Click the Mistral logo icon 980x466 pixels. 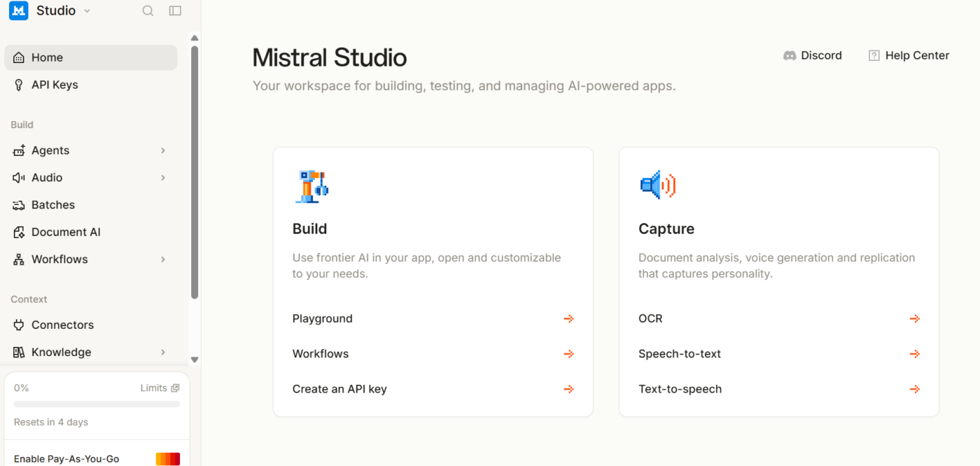pyautogui.click(x=18, y=10)
